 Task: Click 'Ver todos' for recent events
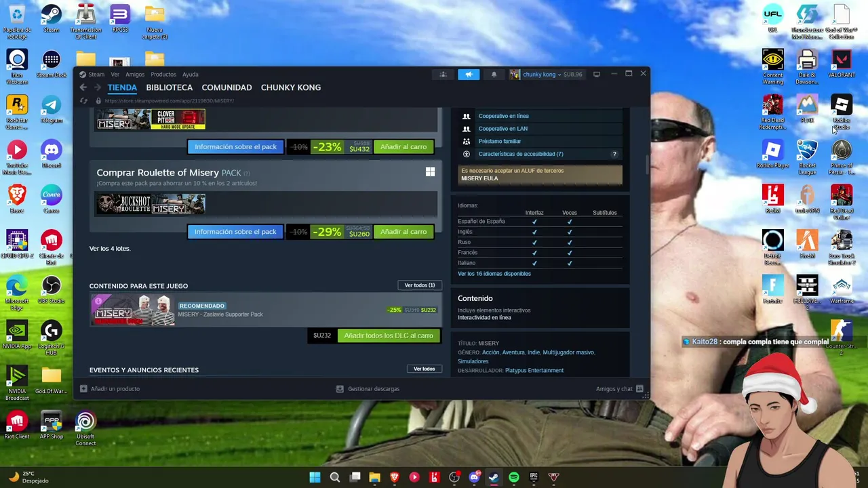click(x=425, y=369)
